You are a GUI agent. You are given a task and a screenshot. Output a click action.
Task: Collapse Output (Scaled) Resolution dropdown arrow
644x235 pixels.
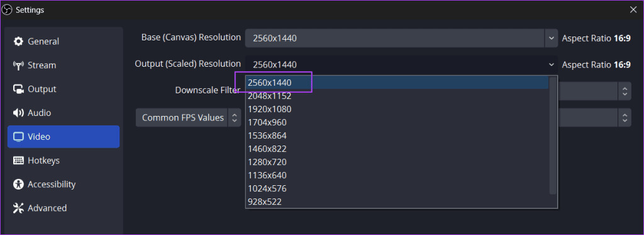point(551,65)
